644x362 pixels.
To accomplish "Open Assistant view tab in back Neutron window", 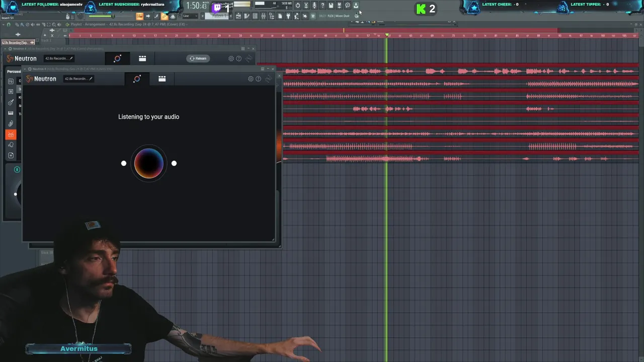I will coord(117,58).
